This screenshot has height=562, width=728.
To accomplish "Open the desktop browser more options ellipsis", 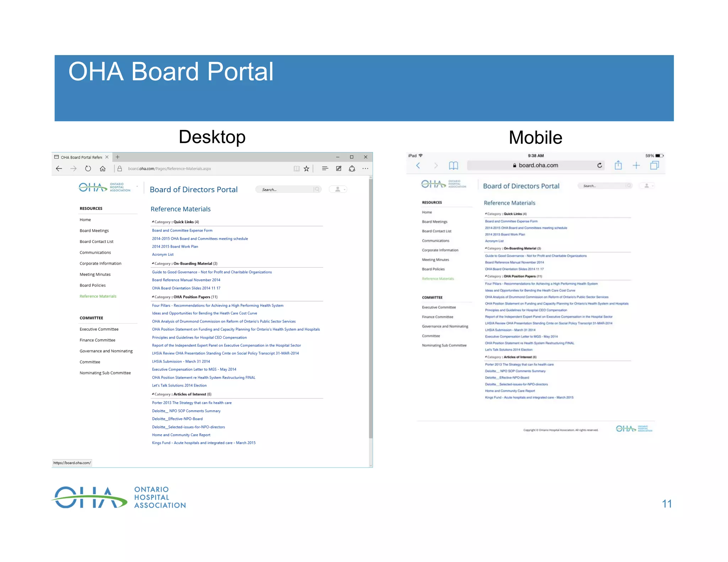I will (365, 168).
